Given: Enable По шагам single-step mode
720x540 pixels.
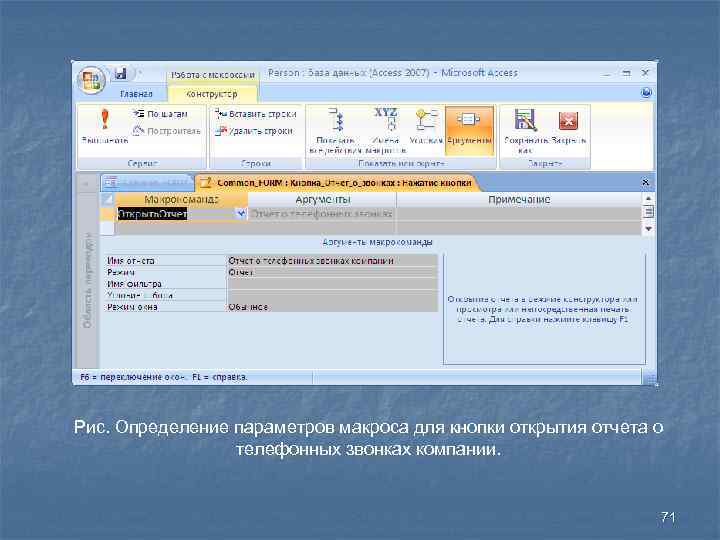Looking at the screenshot, I should [x=160, y=114].
